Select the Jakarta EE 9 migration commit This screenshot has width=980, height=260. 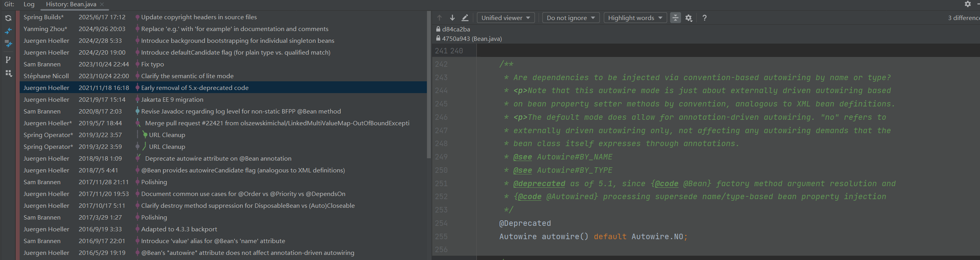pos(172,100)
